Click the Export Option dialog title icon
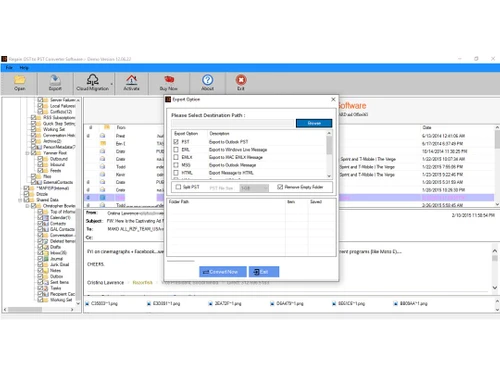Screen dimensions: 500x375 pyautogui.click(x=168, y=99)
